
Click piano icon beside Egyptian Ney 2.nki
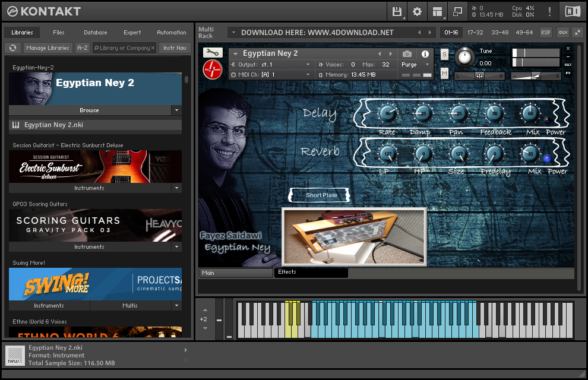pos(16,125)
